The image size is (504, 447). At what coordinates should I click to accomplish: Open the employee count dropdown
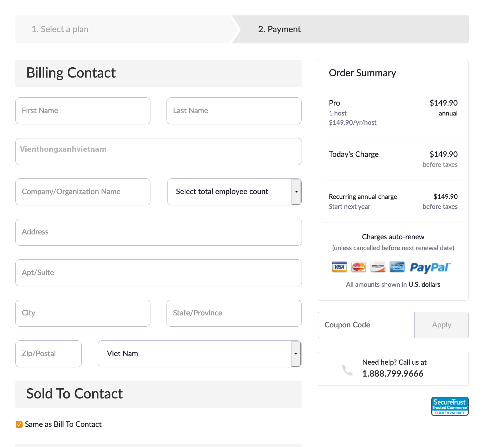click(x=234, y=192)
